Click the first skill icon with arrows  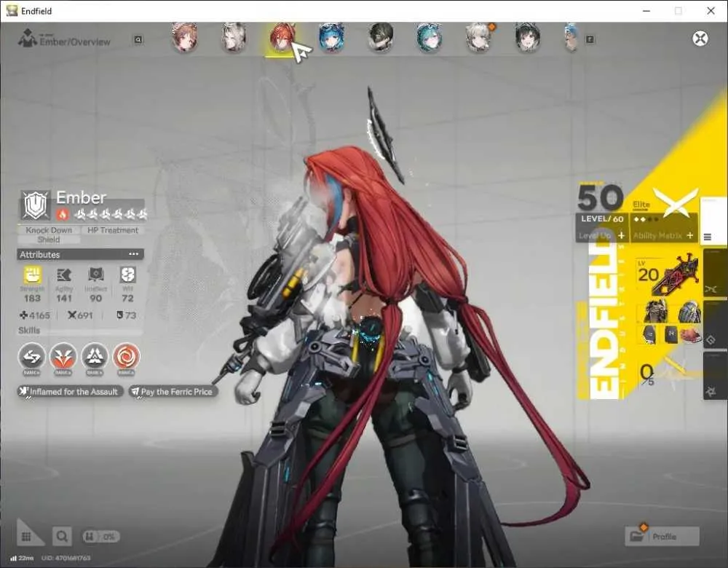(31, 357)
